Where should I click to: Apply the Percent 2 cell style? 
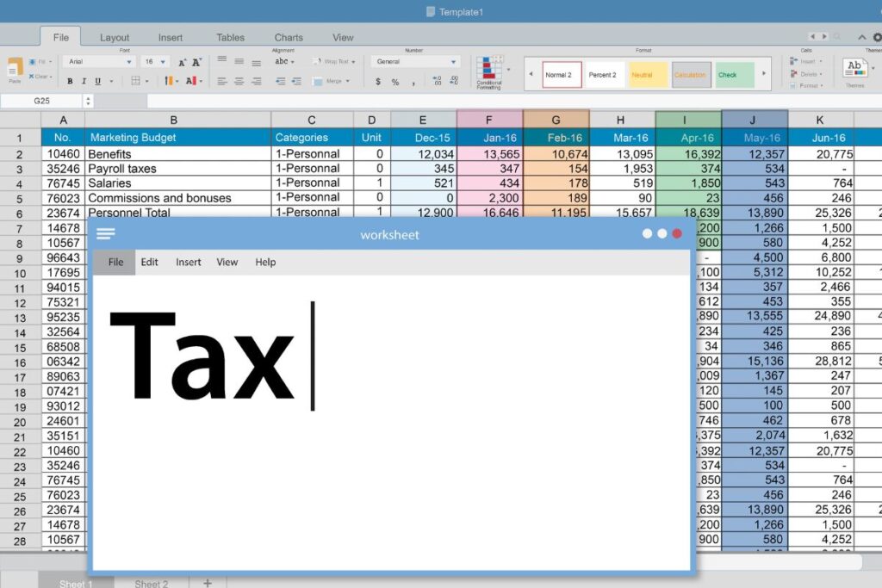tap(606, 75)
